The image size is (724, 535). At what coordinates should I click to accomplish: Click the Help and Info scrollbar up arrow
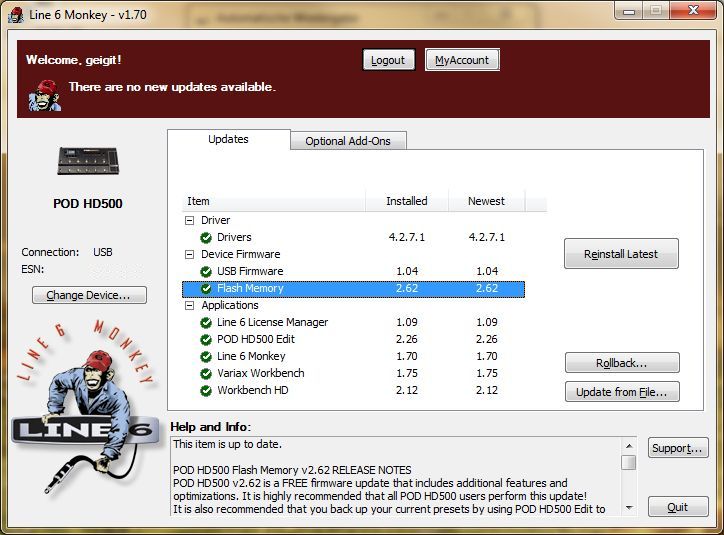[x=628, y=446]
